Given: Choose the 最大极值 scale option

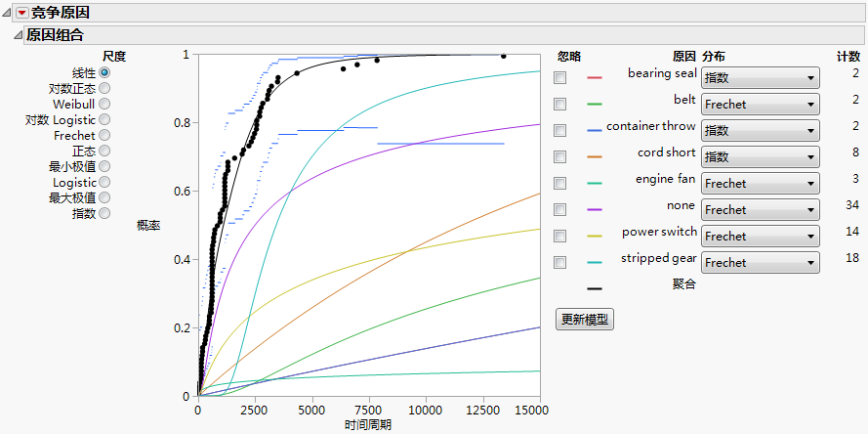Looking at the screenshot, I should pos(104,197).
